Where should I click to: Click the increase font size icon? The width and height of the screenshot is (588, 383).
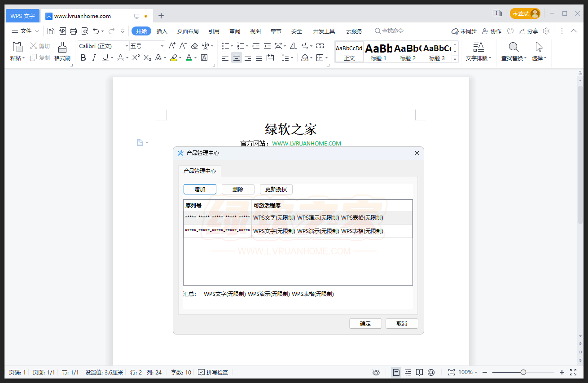pos(172,46)
